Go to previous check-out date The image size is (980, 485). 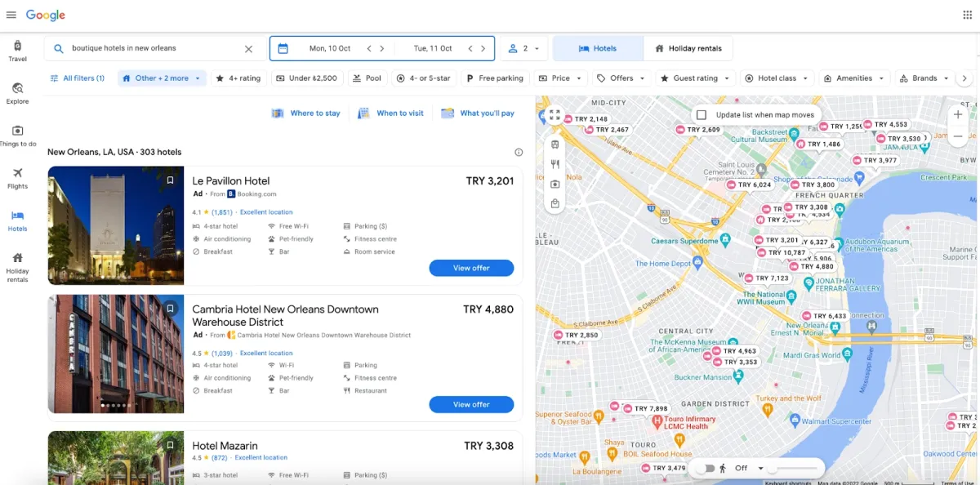[470, 49]
